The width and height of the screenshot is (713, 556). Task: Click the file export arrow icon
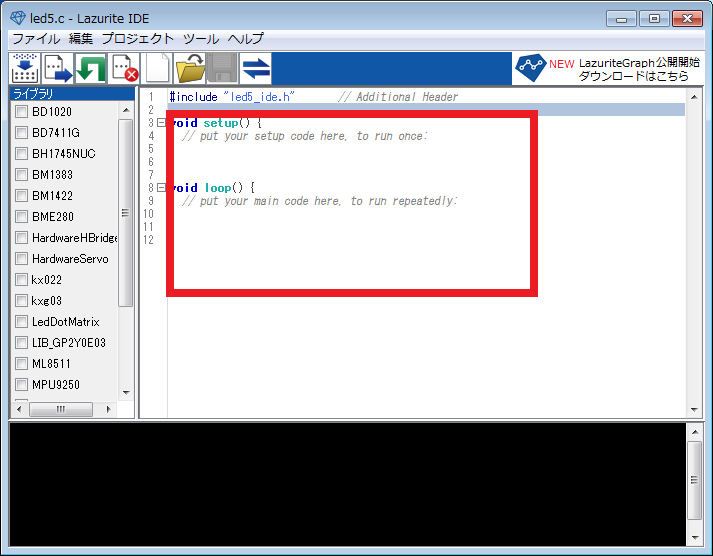coord(58,69)
